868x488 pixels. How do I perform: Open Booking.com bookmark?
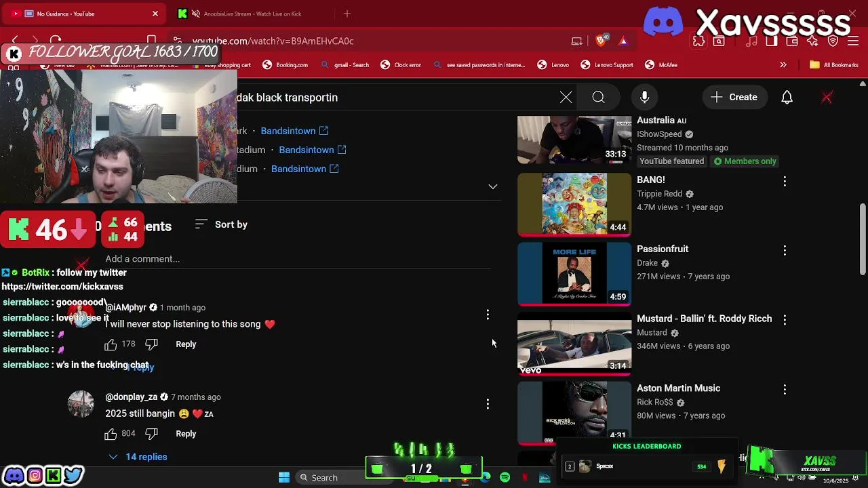point(285,65)
